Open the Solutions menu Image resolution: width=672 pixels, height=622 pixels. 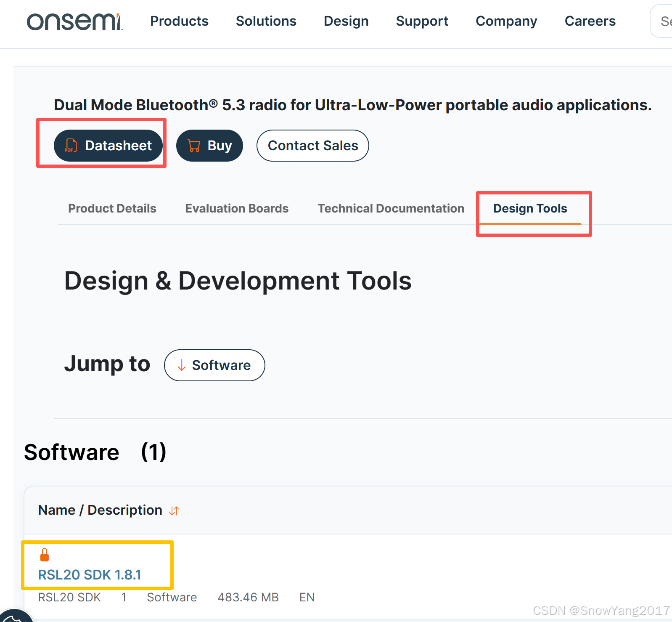(x=266, y=21)
